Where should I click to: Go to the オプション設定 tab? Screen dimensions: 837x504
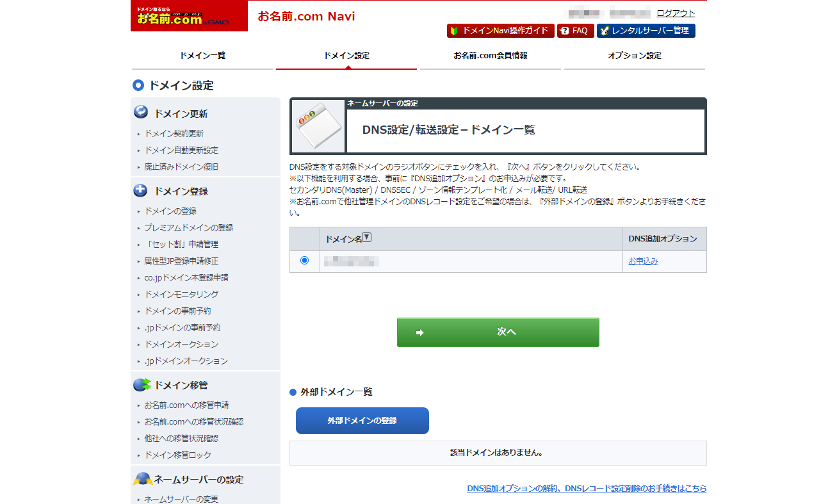634,56
